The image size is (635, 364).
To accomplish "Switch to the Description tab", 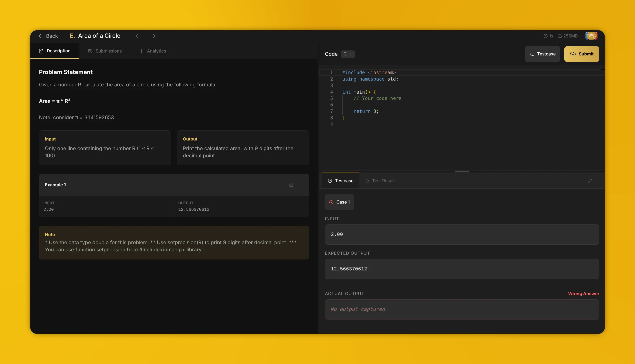I will [x=55, y=51].
